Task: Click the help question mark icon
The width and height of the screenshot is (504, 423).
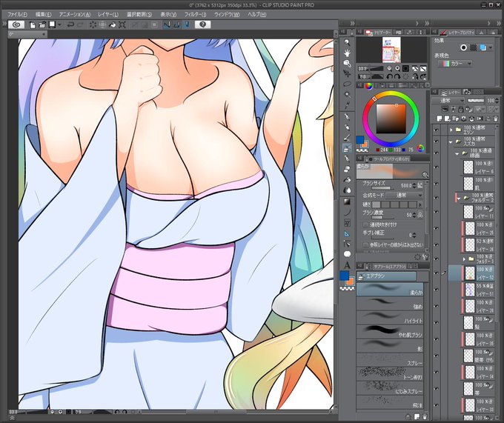Action: coord(202,24)
